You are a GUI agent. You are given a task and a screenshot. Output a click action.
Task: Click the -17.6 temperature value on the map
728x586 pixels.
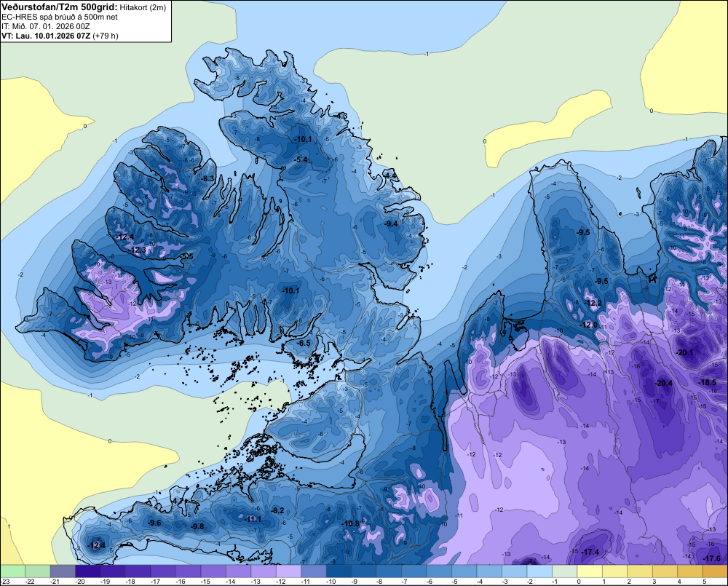(x=712, y=558)
